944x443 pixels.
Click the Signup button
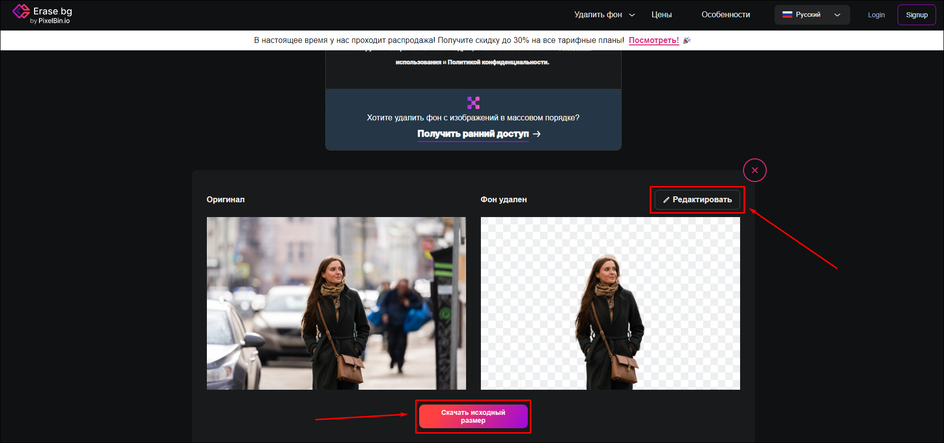coord(917,14)
